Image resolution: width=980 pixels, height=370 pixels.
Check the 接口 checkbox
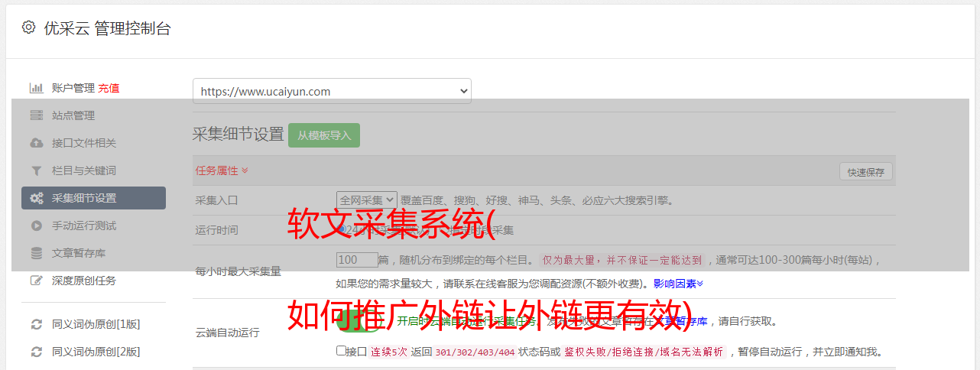click(x=341, y=351)
